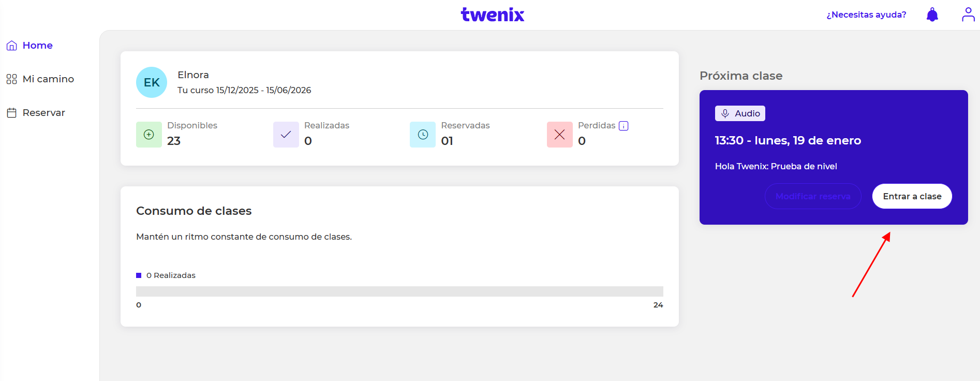Click the Reservadas clock icon

coord(423,135)
